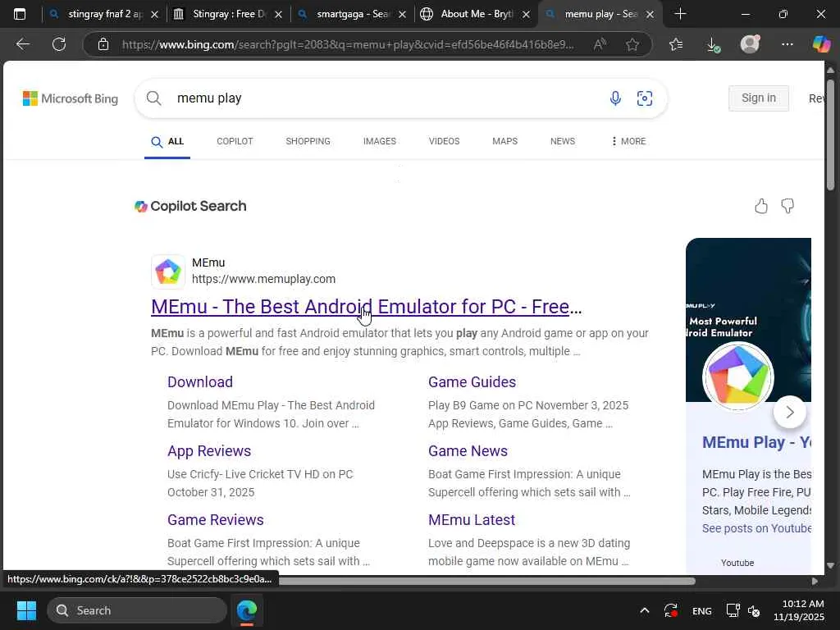Image resolution: width=840 pixels, height=630 pixels.
Task: Open the profile avatar icon
Action: 750,44
